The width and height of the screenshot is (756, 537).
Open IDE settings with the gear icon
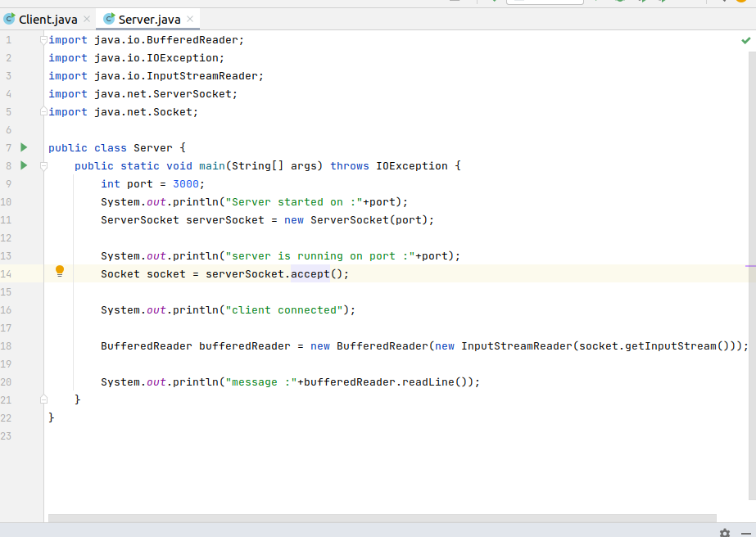point(724,532)
